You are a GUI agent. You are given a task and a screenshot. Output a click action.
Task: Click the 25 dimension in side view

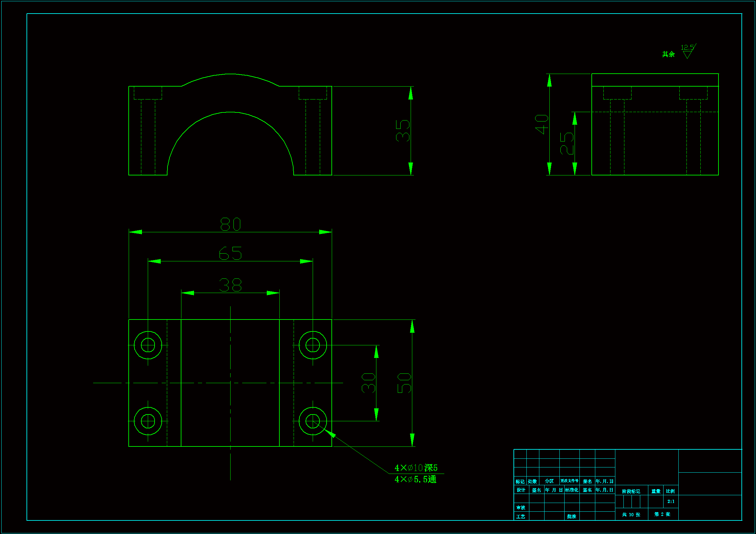point(567,143)
